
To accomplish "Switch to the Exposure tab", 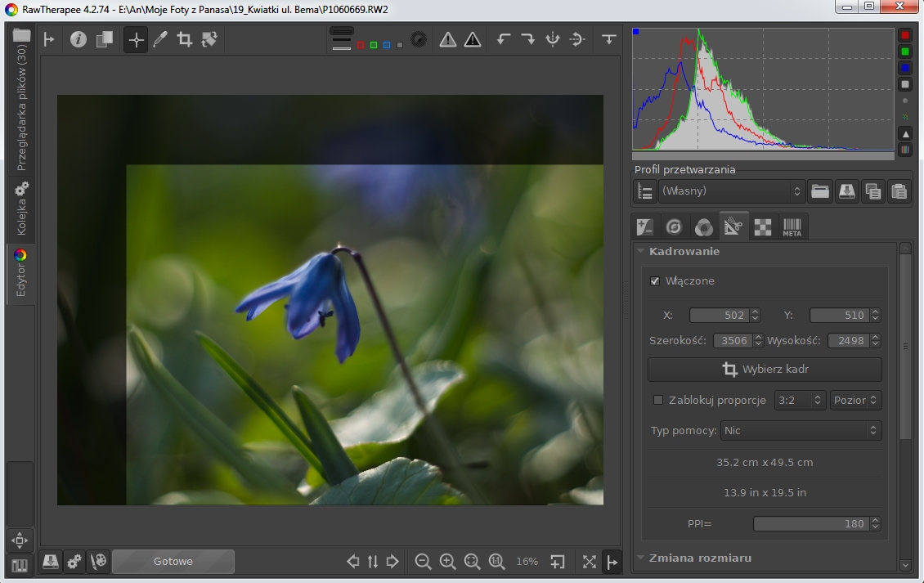I will pos(646,227).
